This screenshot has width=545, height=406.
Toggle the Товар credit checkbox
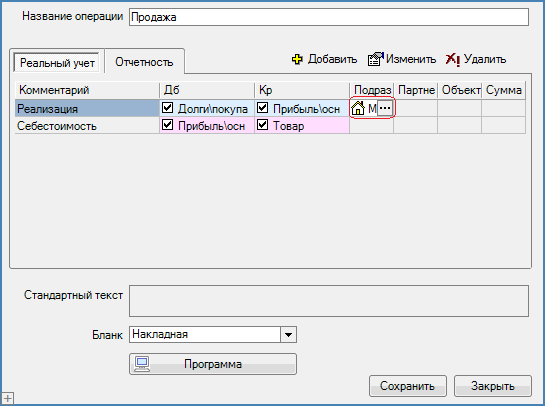coord(263,124)
